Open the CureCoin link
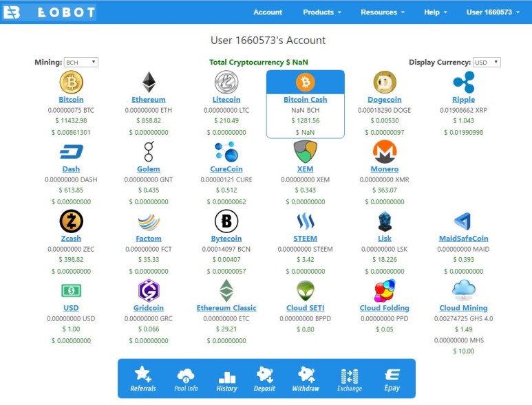 (226, 169)
